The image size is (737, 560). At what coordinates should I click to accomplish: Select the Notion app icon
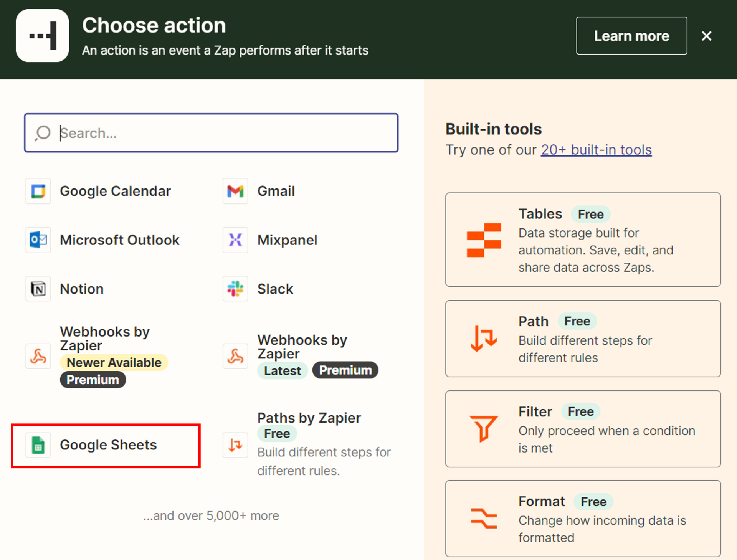coord(38,289)
